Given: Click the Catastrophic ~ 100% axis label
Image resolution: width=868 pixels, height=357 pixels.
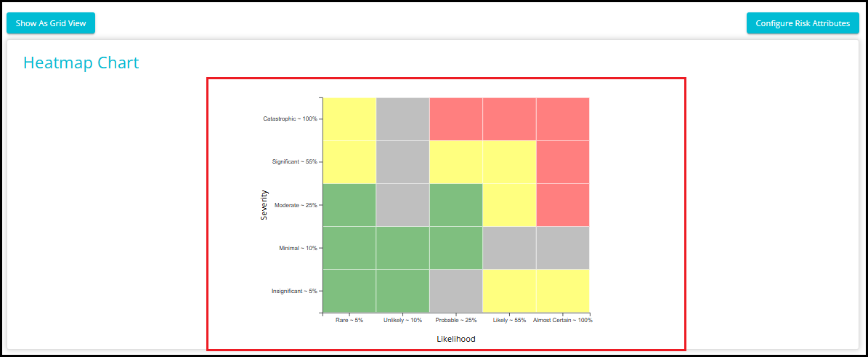Looking at the screenshot, I should click(290, 119).
